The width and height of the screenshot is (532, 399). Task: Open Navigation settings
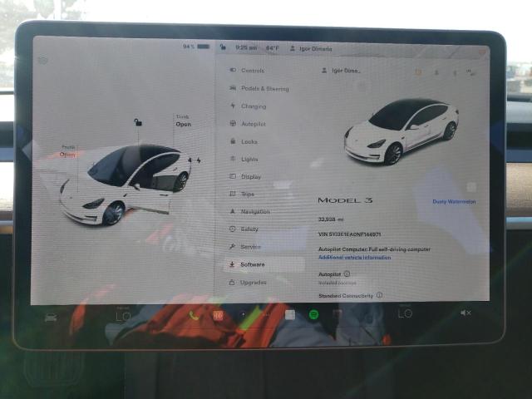pos(249,211)
